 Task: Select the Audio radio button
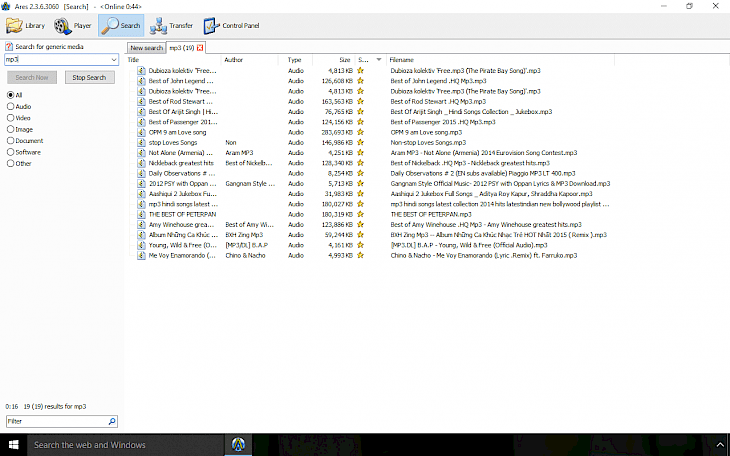tap(10, 106)
